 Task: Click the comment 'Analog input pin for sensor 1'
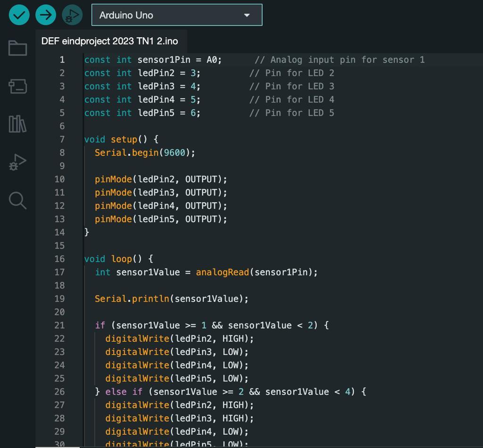[x=348, y=59]
